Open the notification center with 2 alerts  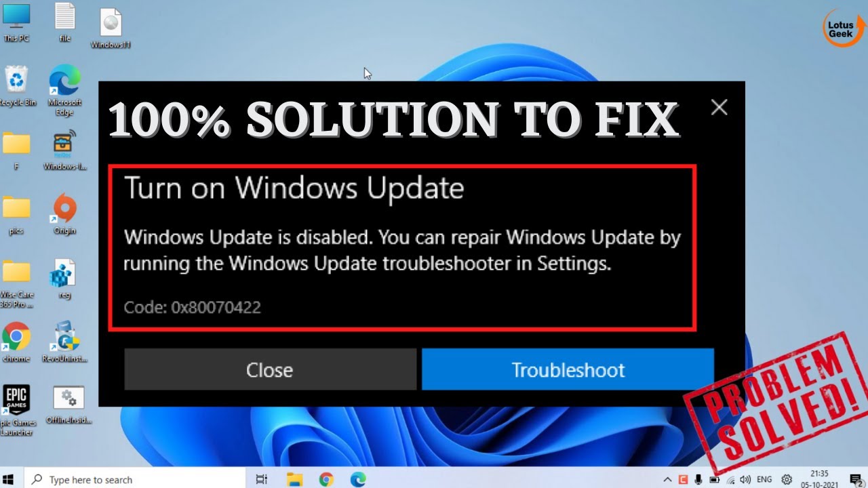click(855, 479)
